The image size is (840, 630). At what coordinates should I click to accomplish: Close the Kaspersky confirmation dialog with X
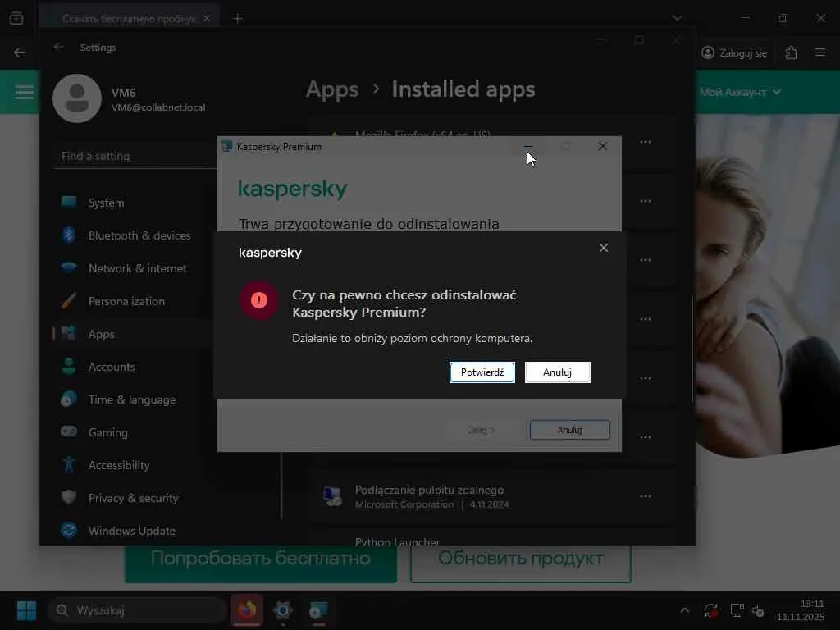[603, 248]
